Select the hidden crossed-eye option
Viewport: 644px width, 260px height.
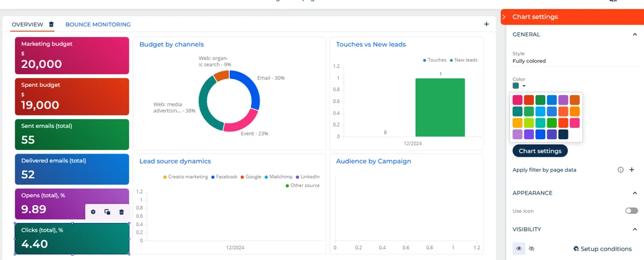coord(532,249)
